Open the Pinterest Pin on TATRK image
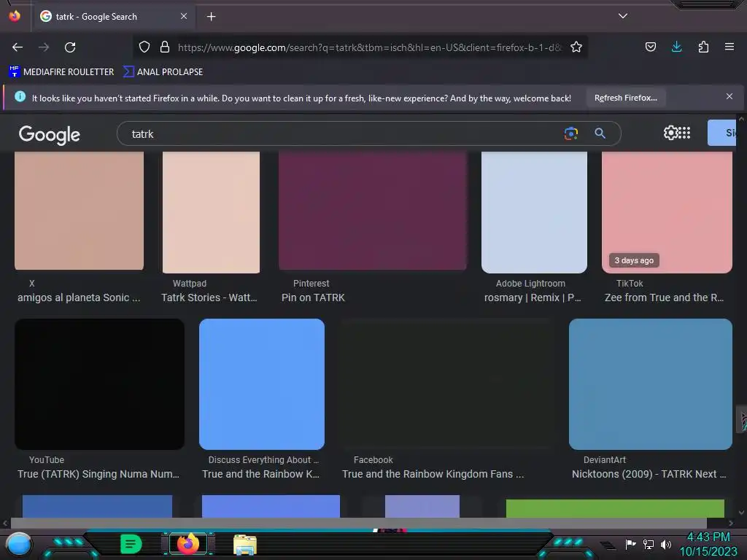The width and height of the screenshot is (747, 560). [373, 211]
